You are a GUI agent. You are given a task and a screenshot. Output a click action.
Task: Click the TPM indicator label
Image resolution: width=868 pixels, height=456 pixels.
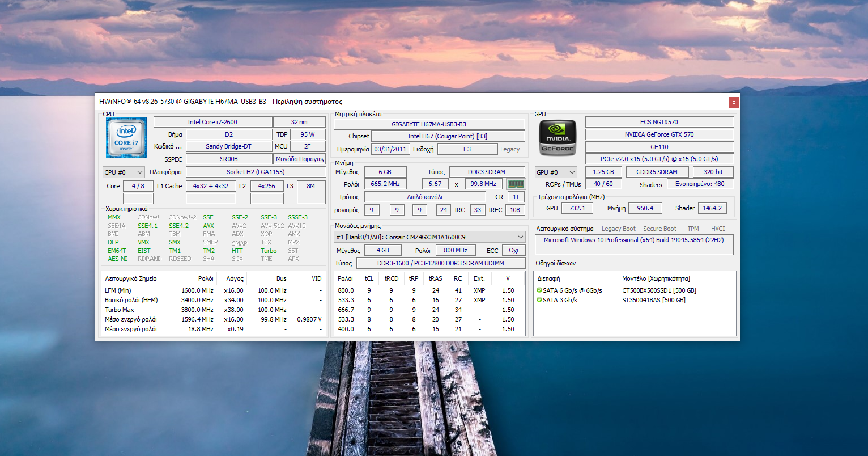pyautogui.click(x=693, y=229)
